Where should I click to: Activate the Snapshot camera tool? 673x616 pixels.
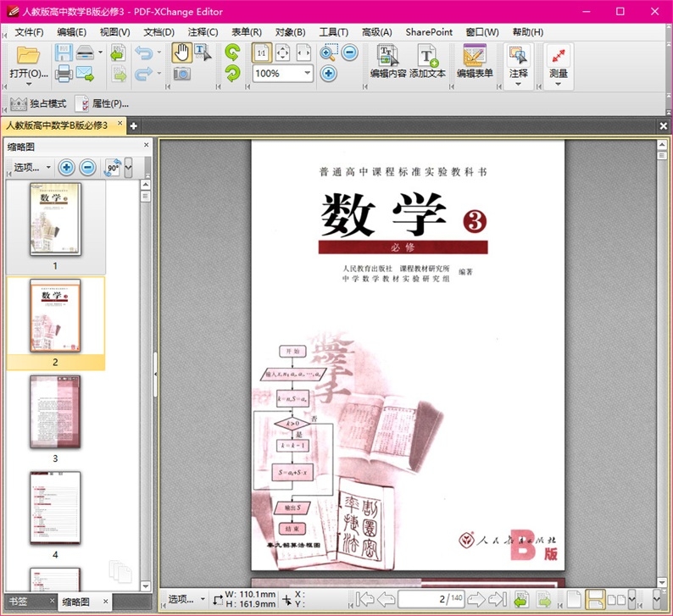point(182,74)
